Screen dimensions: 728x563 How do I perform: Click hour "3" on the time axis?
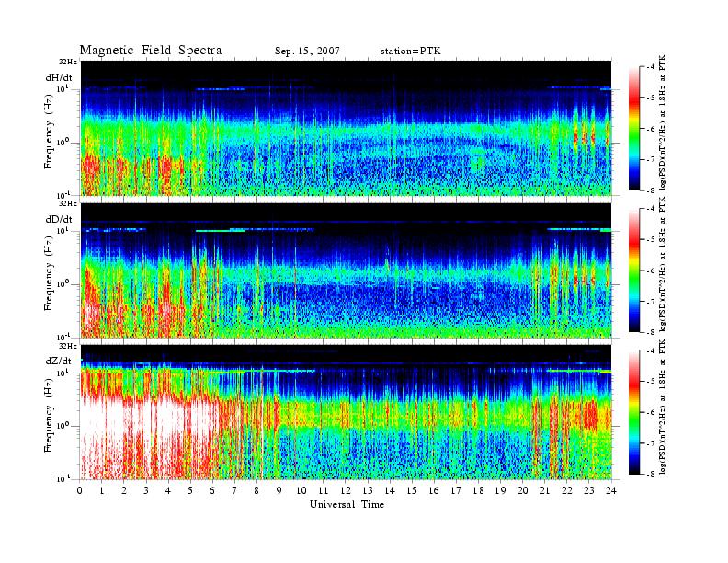point(146,490)
